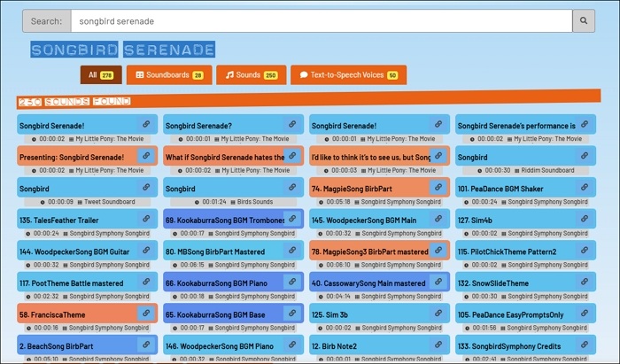Viewport: 620px width, 364px height.
Task: Click link icon on 40. CassowarySong Main mastered
Action: point(438,282)
